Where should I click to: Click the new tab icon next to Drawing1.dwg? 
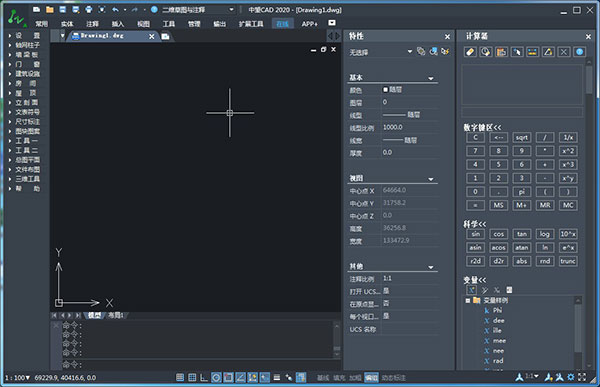click(165, 36)
